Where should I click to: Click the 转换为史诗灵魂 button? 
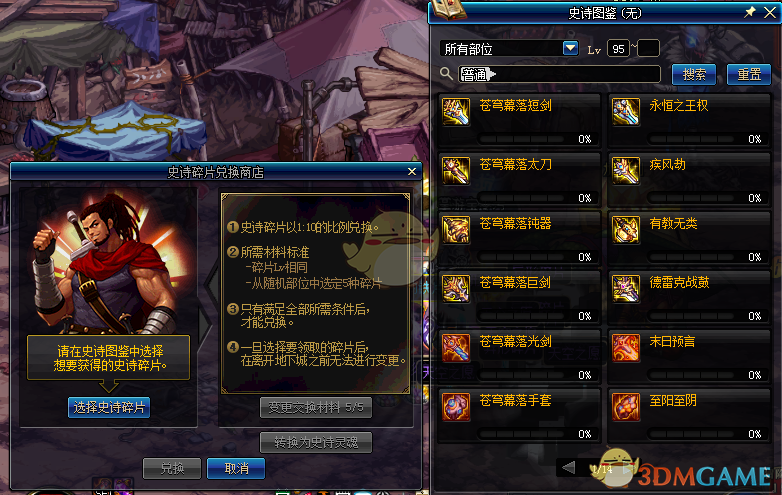click(x=316, y=442)
